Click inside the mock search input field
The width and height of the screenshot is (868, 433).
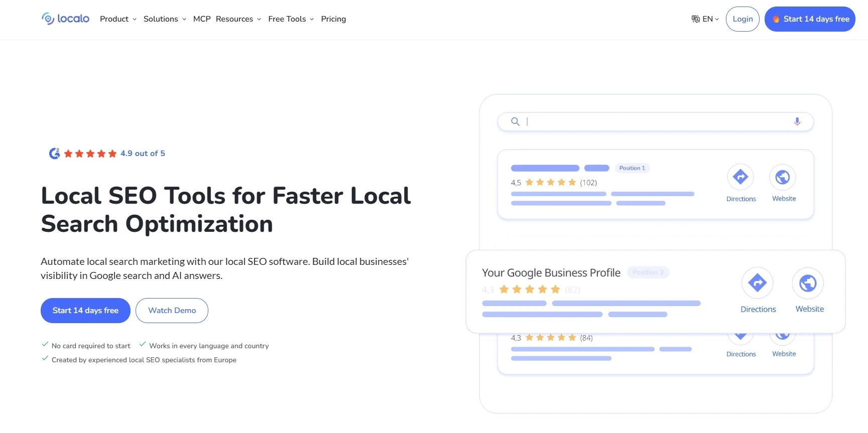655,121
